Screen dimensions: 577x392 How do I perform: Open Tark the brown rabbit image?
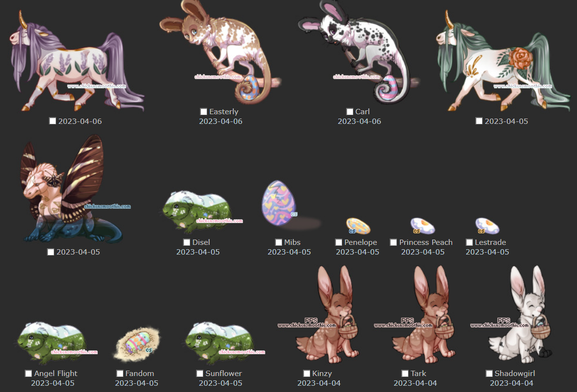click(x=415, y=315)
